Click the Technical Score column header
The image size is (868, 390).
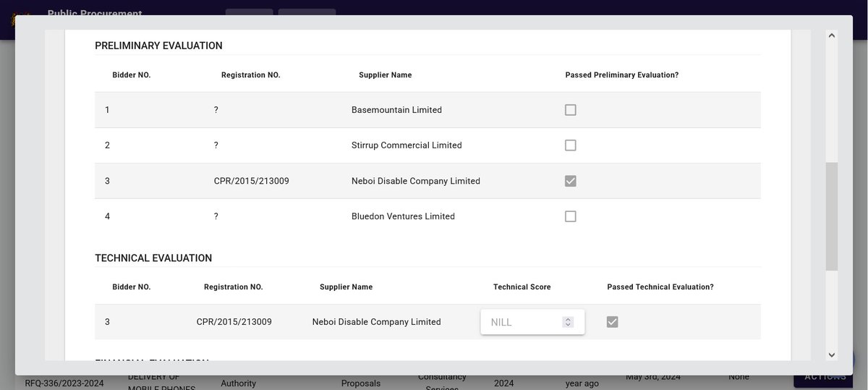(x=522, y=287)
